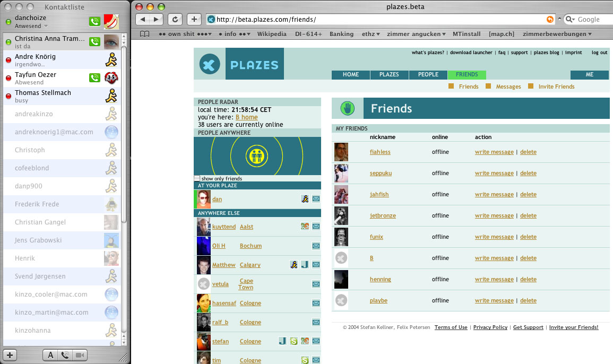613x364 pixels.
Task: Click the Plazes X logo
Action: click(210, 64)
